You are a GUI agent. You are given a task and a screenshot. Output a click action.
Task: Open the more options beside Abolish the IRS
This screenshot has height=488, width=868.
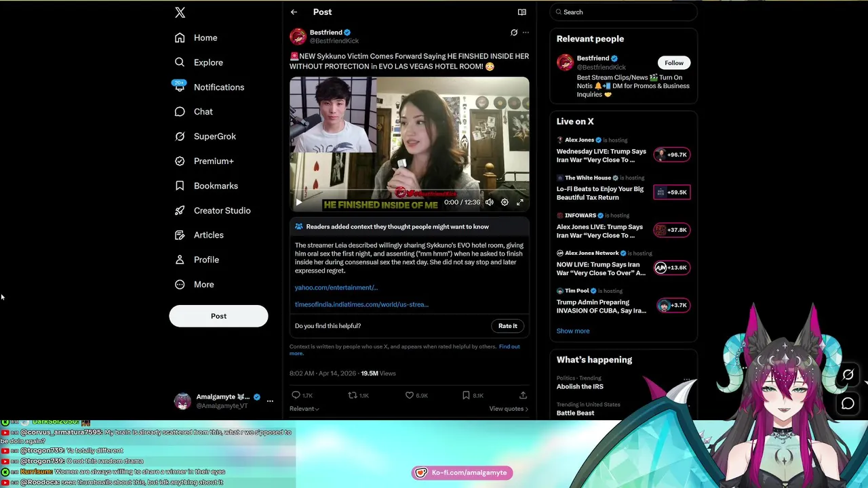(x=687, y=379)
